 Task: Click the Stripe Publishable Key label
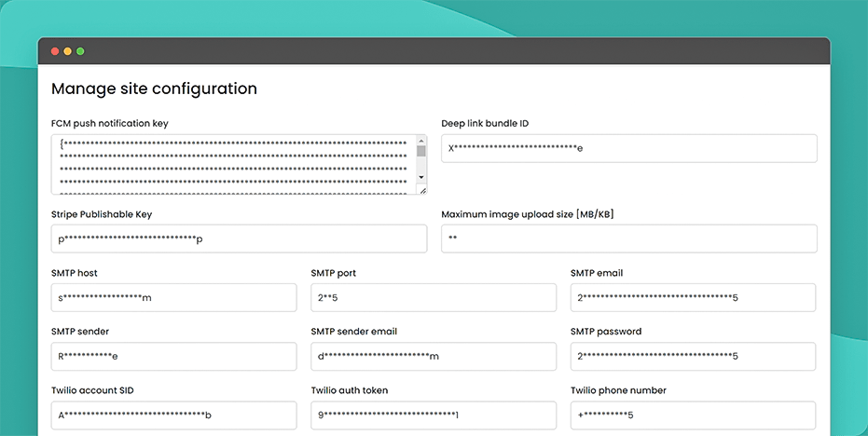click(x=102, y=214)
